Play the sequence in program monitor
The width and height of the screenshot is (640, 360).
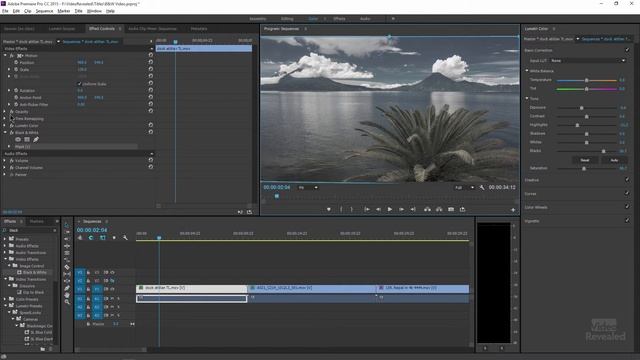click(390, 209)
